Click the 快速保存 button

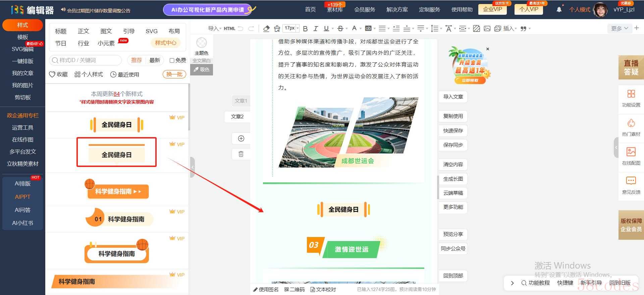453,131
